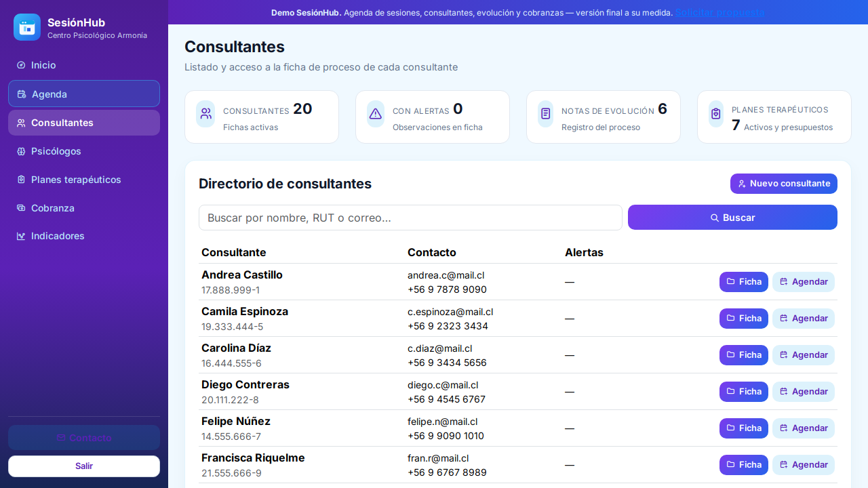The image size is (868, 488).
Task: Click the phone +56 9 4545 6767
Action: tap(446, 399)
